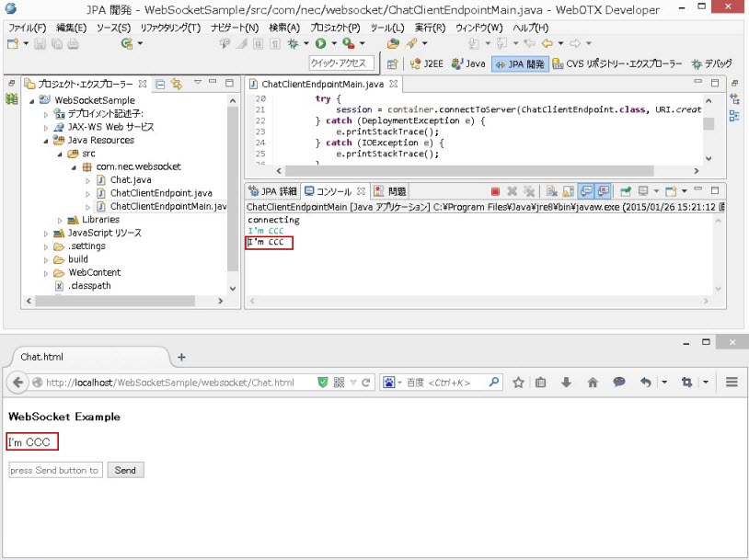749x560 pixels.
Task: Expand the Libraries tree node
Action: point(59,220)
